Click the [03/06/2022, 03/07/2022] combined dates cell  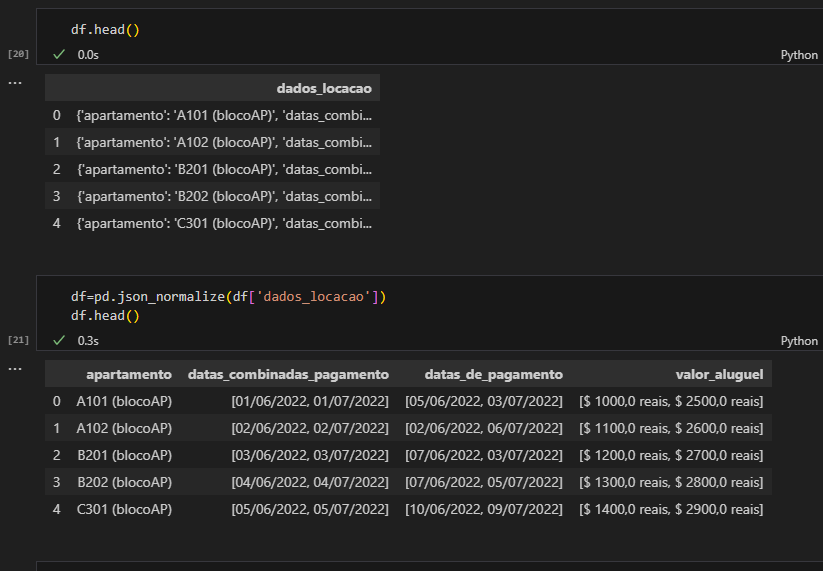click(310, 455)
